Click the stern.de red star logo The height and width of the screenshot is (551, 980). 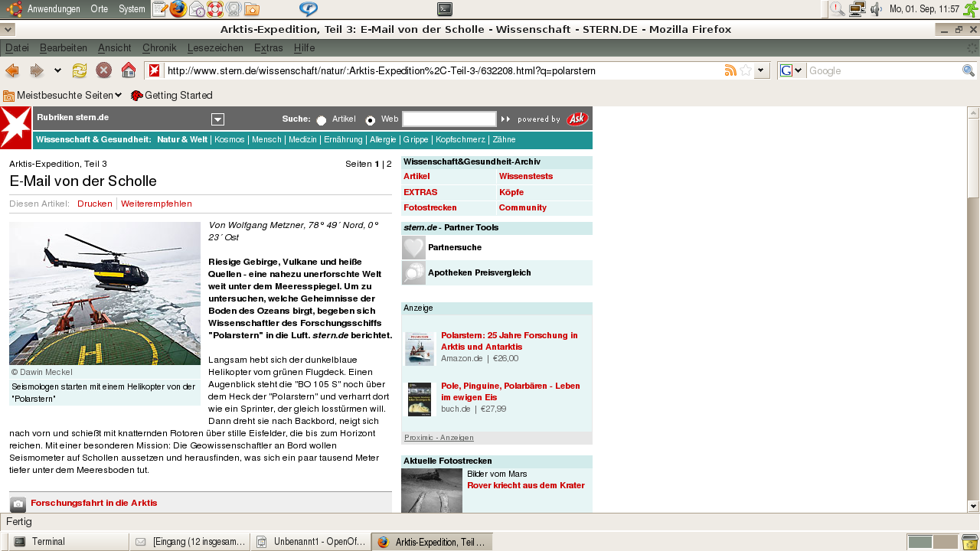(16, 128)
